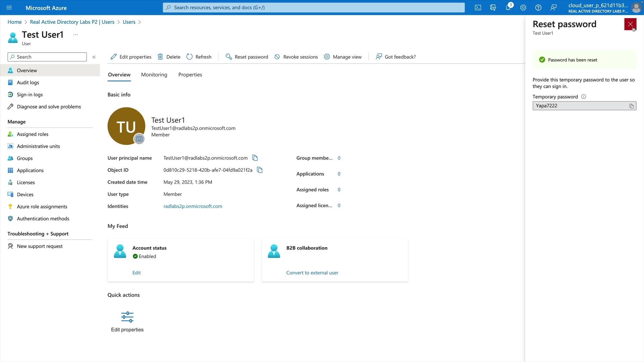
Task: Open the radlabs2p.onmicrosoft.com identities link
Action: pos(193,206)
